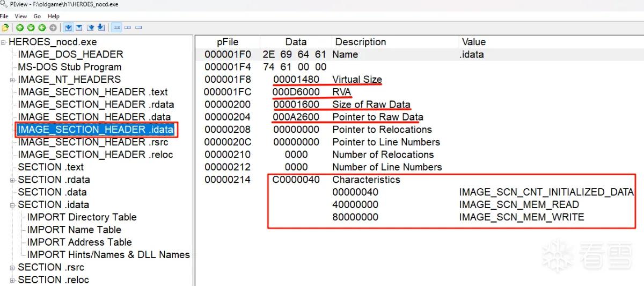Select the highlighted byte-width view icon
This screenshot has height=286, width=644.
pos(116,27)
